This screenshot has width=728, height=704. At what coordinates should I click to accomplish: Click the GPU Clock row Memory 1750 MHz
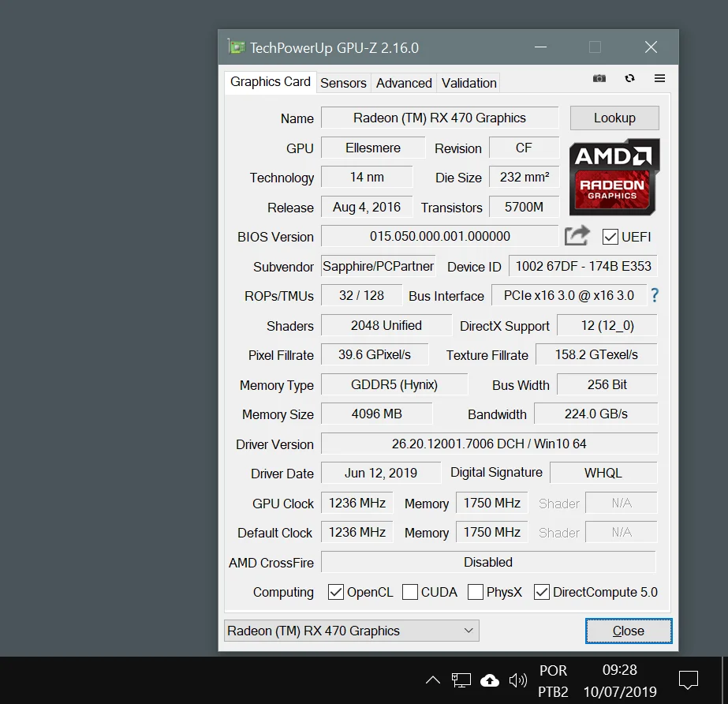[492, 503]
